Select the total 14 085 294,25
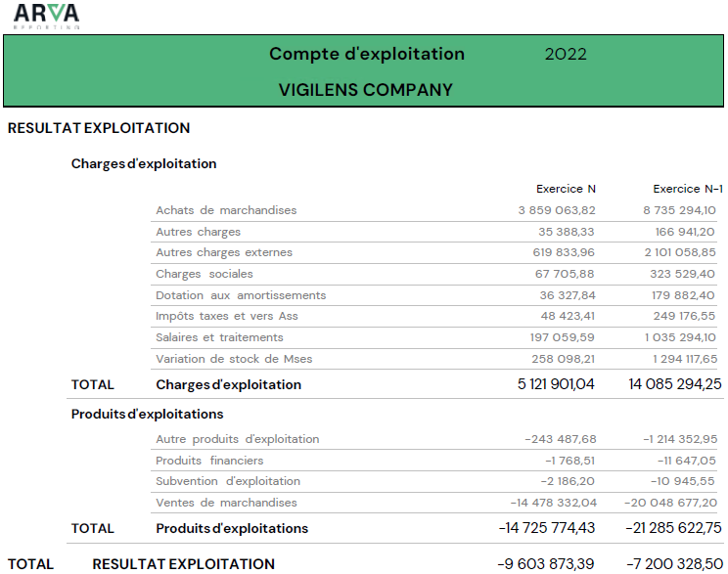Image resolution: width=728 pixels, height=574 pixels. click(675, 384)
